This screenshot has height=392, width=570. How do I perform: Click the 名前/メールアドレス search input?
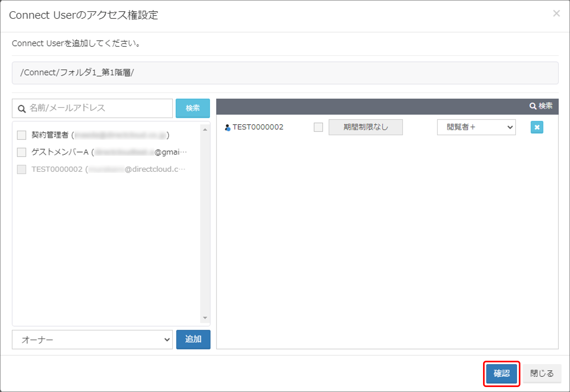point(98,108)
